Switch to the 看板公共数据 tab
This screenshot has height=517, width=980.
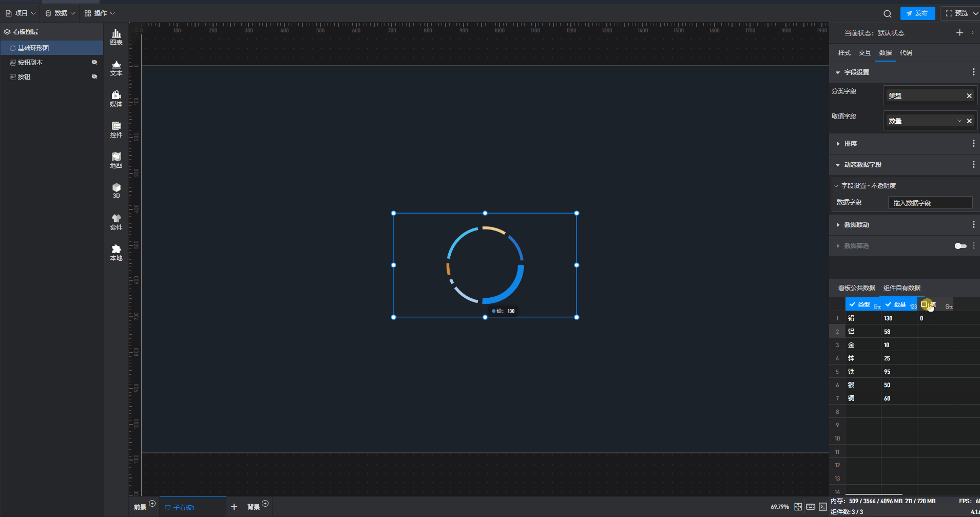click(x=856, y=288)
